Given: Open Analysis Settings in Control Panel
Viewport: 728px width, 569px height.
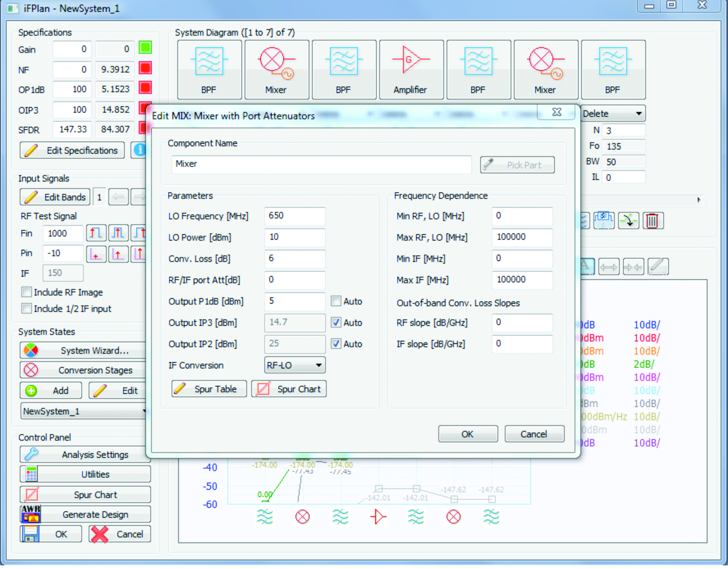Looking at the screenshot, I should point(85,455).
